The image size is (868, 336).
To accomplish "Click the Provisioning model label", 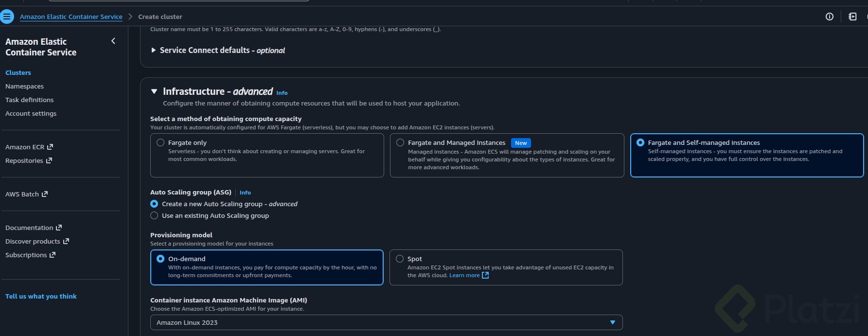I will pos(181,235).
